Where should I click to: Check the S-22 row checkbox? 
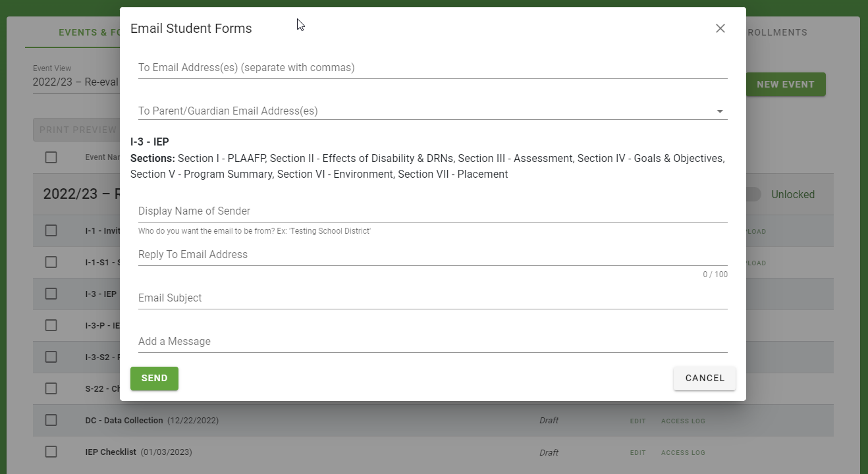51,388
